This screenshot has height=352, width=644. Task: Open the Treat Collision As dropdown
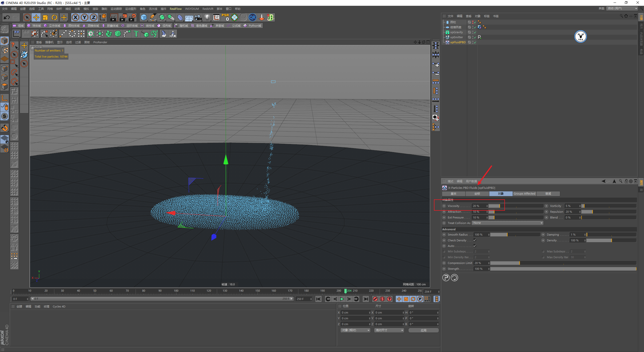[507, 223]
